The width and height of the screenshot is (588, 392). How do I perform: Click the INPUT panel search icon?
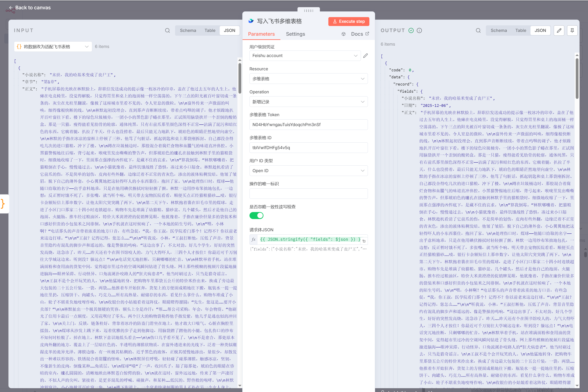[167, 30]
